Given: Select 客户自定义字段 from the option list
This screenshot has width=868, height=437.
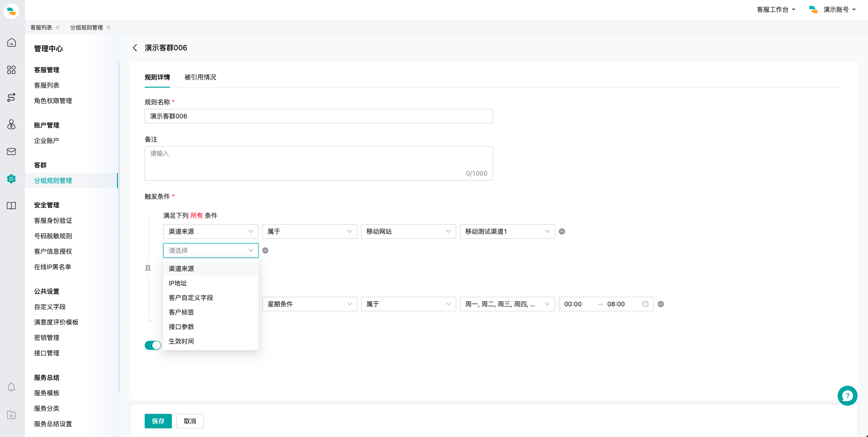Looking at the screenshot, I should [x=211, y=298].
